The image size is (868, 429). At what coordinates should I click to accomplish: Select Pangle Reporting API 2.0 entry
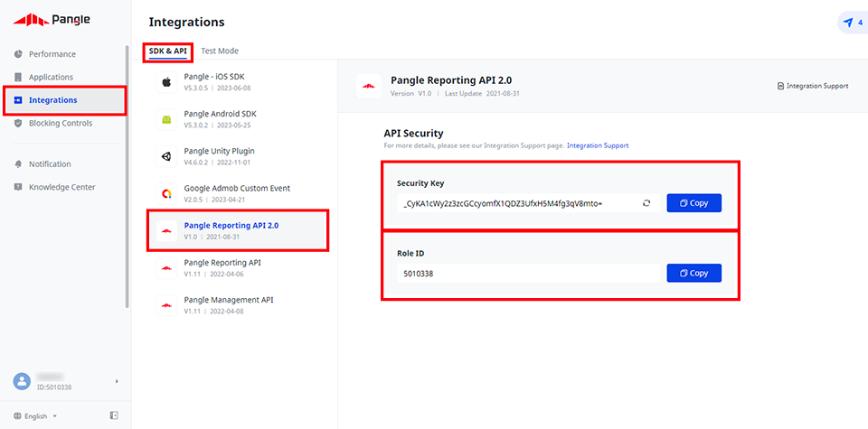click(238, 230)
